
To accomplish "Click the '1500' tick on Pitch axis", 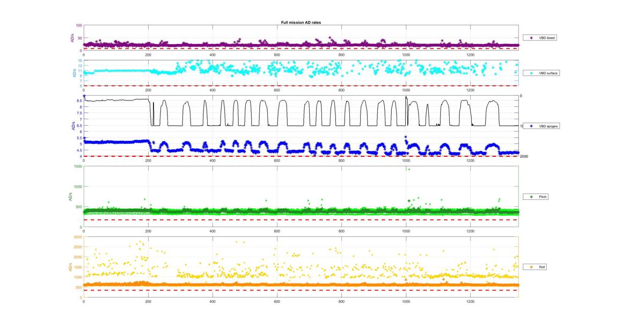I will tap(78, 166).
